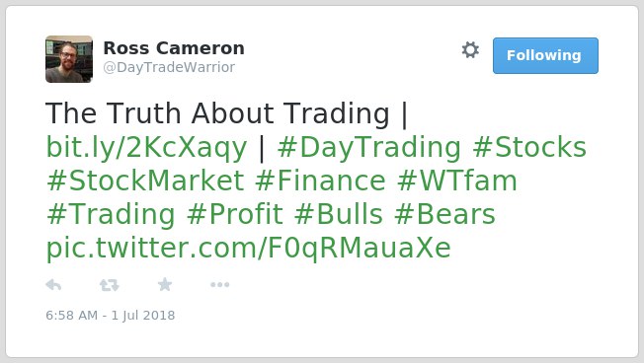This screenshot has width=644, height=363.
Task: Click the reply arrow icon
Action: 53,285
